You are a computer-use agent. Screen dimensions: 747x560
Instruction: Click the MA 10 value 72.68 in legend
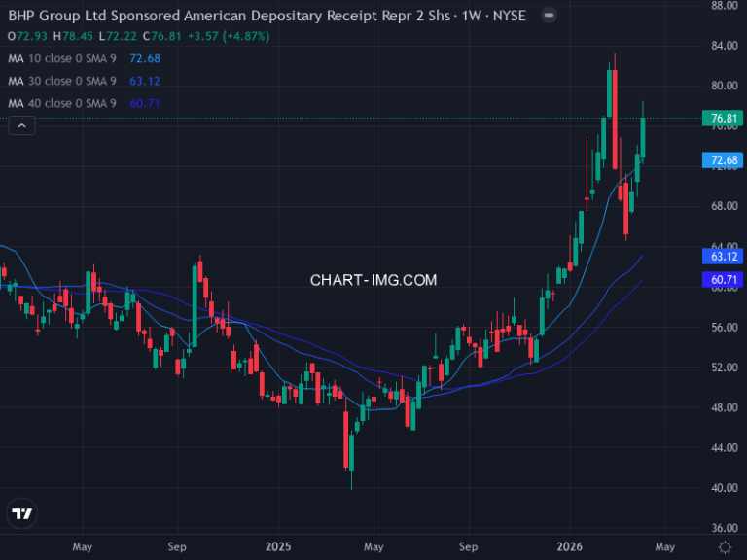(145, 58)
